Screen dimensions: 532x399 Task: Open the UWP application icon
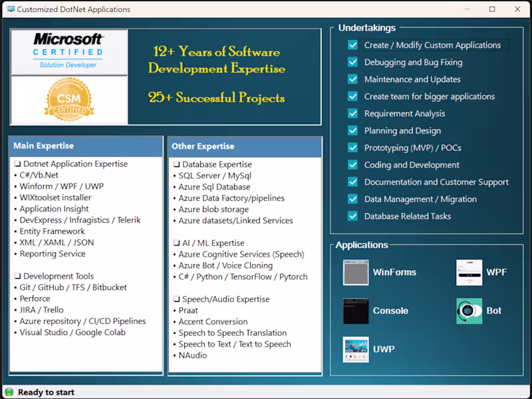[356, 350]
